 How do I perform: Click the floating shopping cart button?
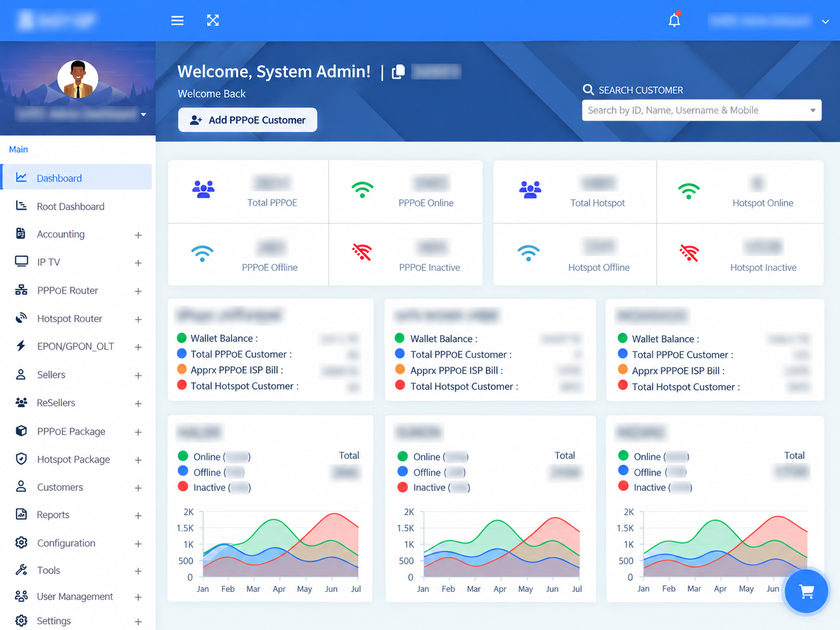(x=806, y=591)
